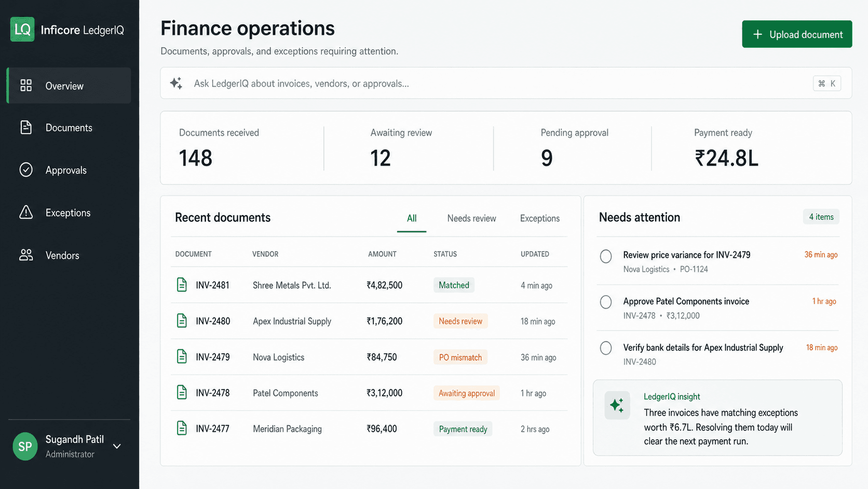Image resolution: width=868 pixels, height=489 pixels.
Task: Mark Approve Patel Components invoice task done
Action: 606,302
